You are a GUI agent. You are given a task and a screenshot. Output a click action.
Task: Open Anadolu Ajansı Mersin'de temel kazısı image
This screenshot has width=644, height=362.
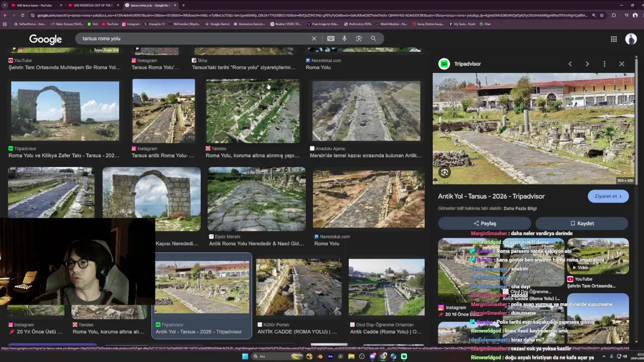point(366,111)
